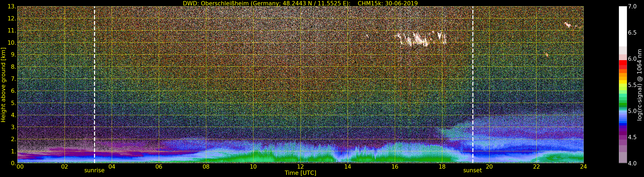
Task: Click the '7.' tick on the height axis
Action: point(13,79)
